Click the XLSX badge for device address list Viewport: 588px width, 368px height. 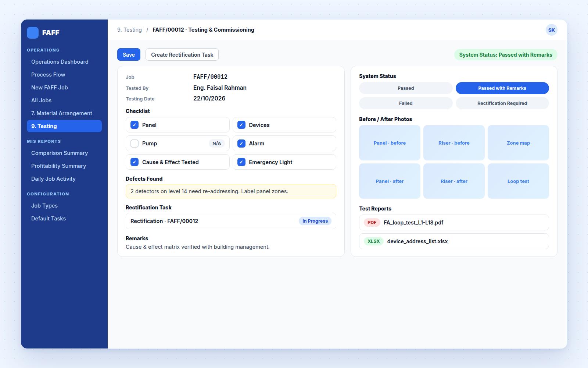(x=373, y=241)
